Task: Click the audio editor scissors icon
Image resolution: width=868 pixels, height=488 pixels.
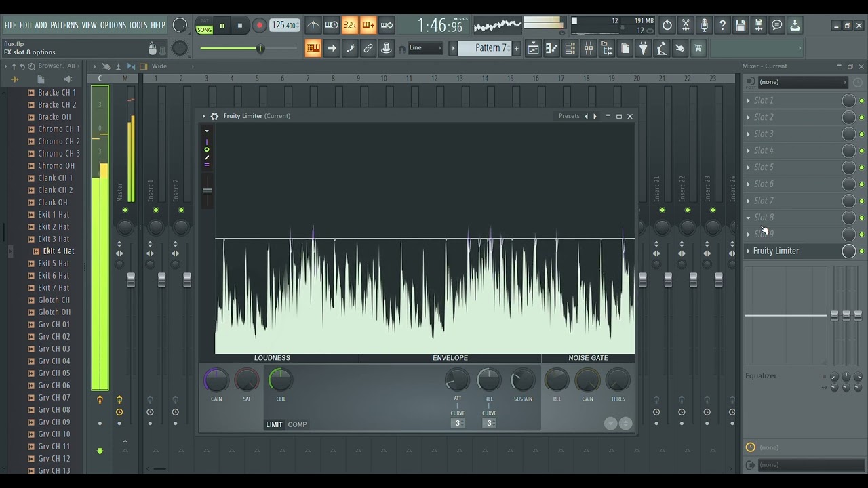Action: coord(686,26)
